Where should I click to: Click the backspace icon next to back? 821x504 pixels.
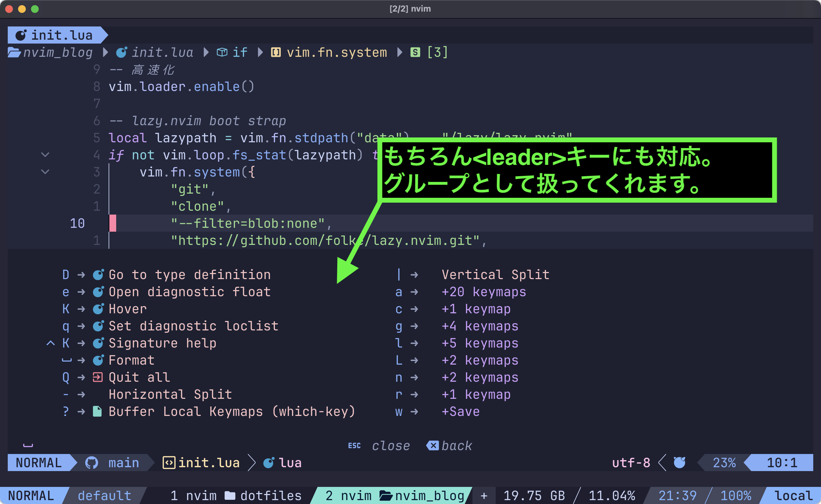coord(433,446)
